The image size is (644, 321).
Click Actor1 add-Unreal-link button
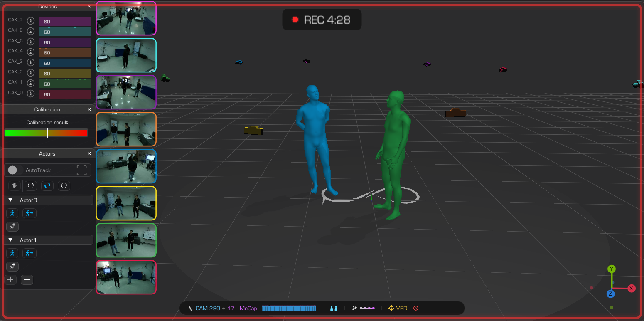[12, 267]
